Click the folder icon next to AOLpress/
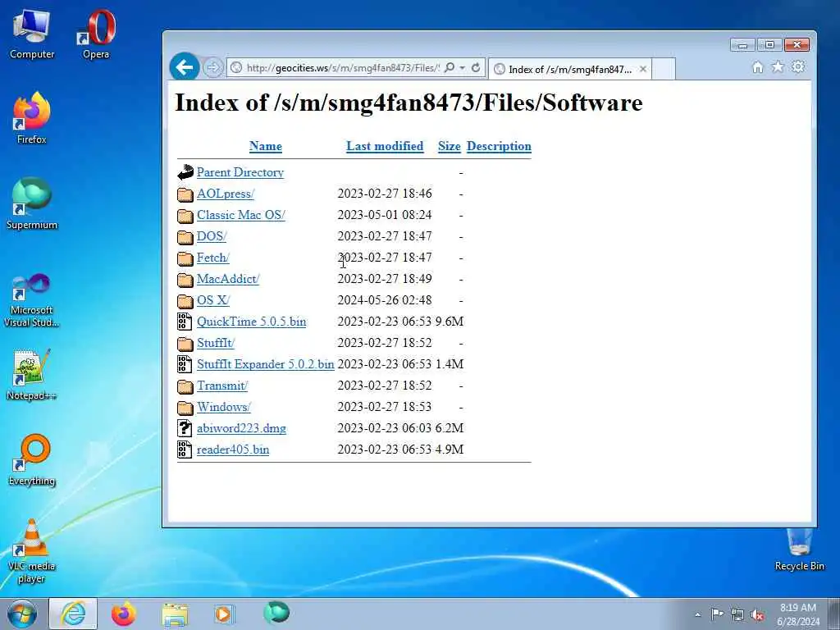 pyautogui.click(x=185, y=194)
